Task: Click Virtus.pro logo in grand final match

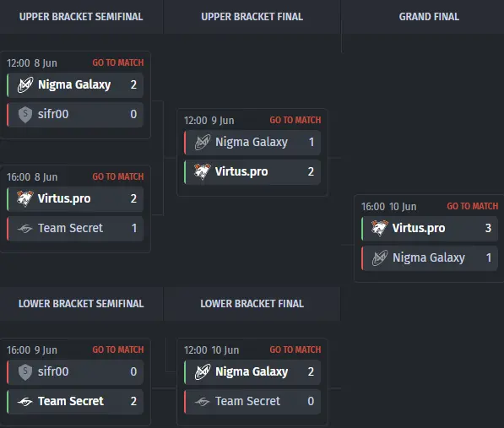Action: coord(380,228)
